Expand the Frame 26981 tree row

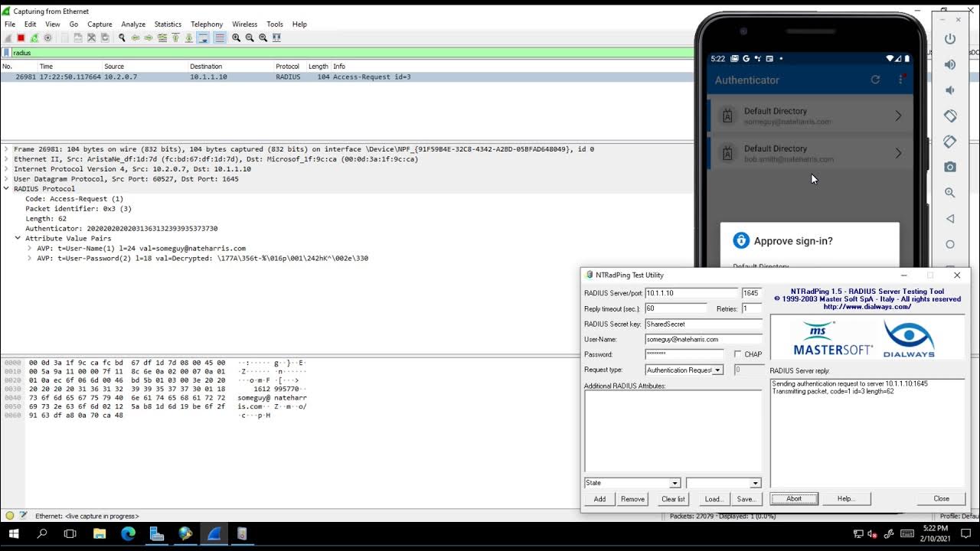[7, 149]
